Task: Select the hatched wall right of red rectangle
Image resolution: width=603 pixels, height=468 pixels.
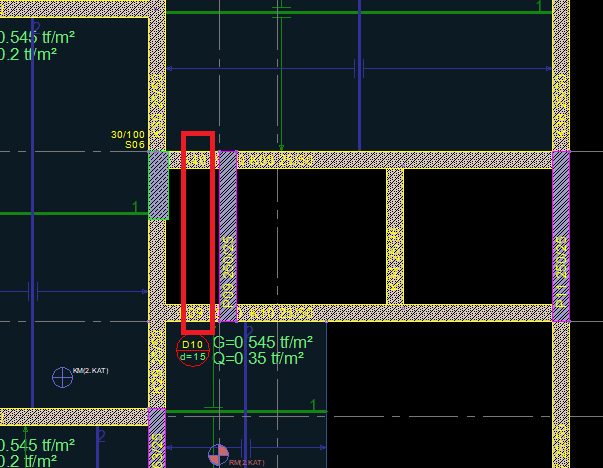Action: tap(227, 236)
